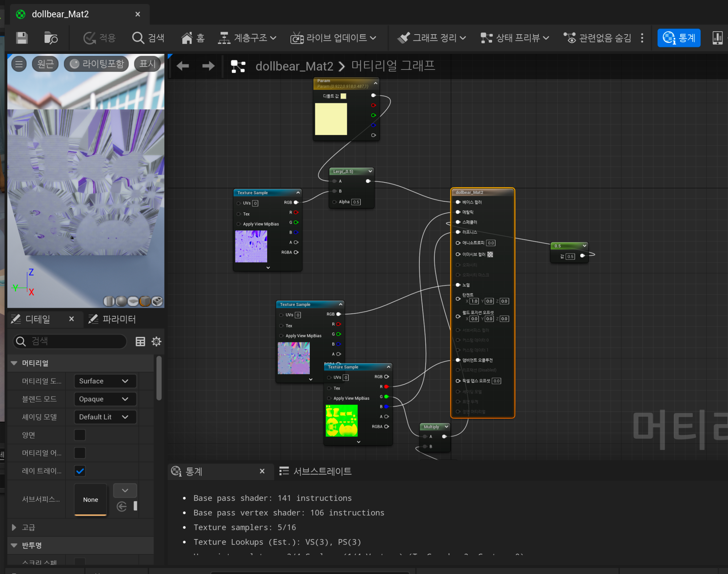The height and width of the screenshot is (574, 728).
Task: Click the 검색 (Search) toolbar button
Action: point(148,38)
